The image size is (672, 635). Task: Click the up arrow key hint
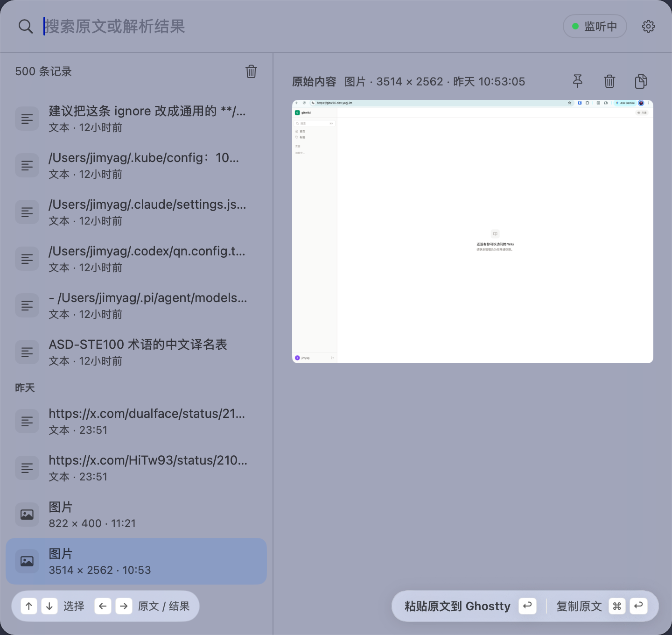[x=29, y=606]
